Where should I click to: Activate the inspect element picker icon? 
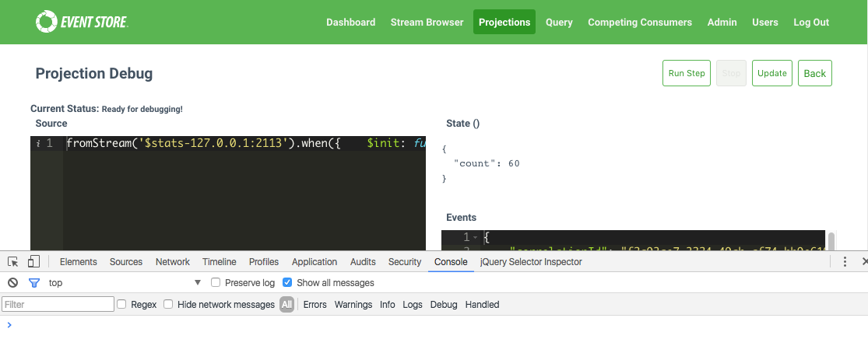[13, 262]
